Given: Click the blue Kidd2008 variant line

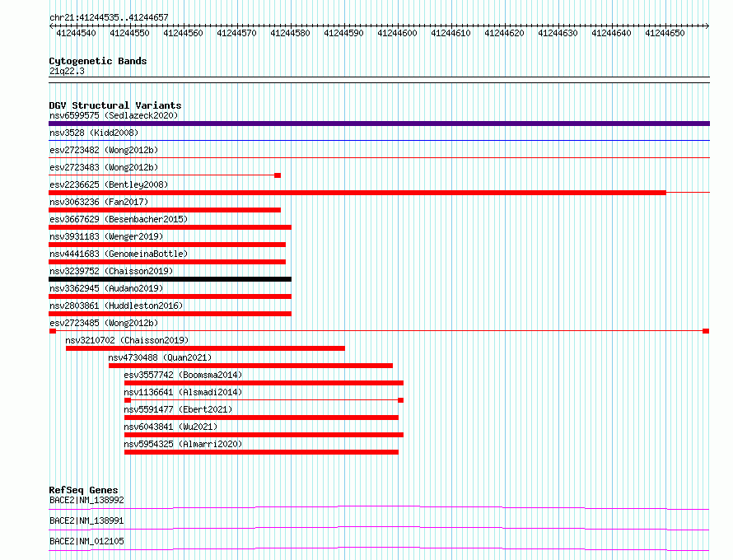Looking at the screenshot, I should point(379,140).
